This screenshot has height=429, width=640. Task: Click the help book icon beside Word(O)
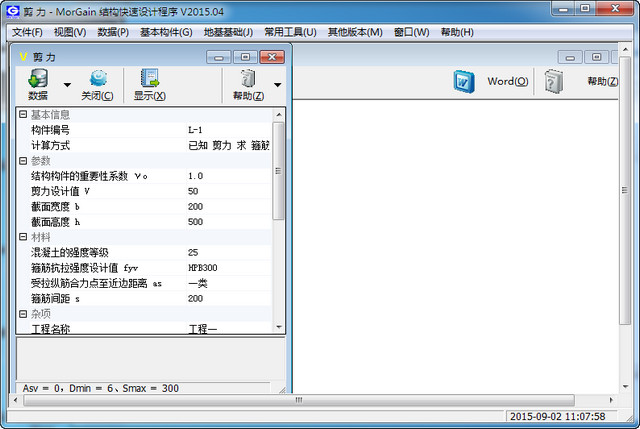pyautogui.click(x=553, y=82)
